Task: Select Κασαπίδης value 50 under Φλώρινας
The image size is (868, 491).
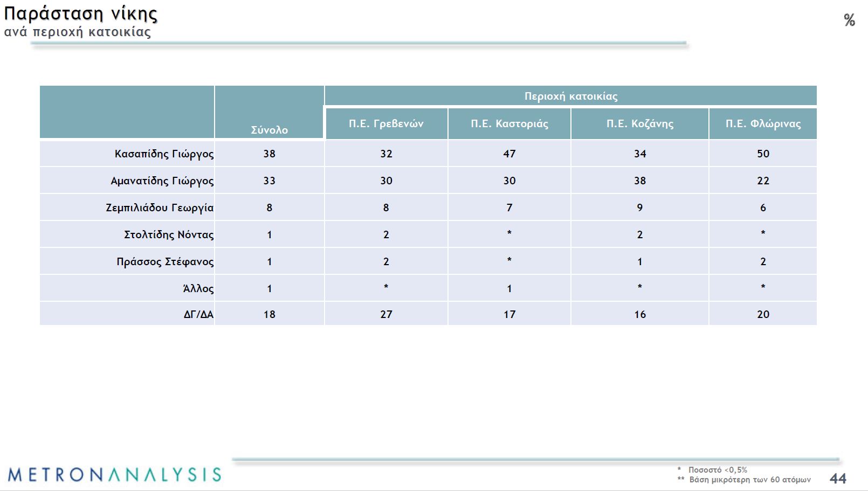Action: (x=763, y=154)
